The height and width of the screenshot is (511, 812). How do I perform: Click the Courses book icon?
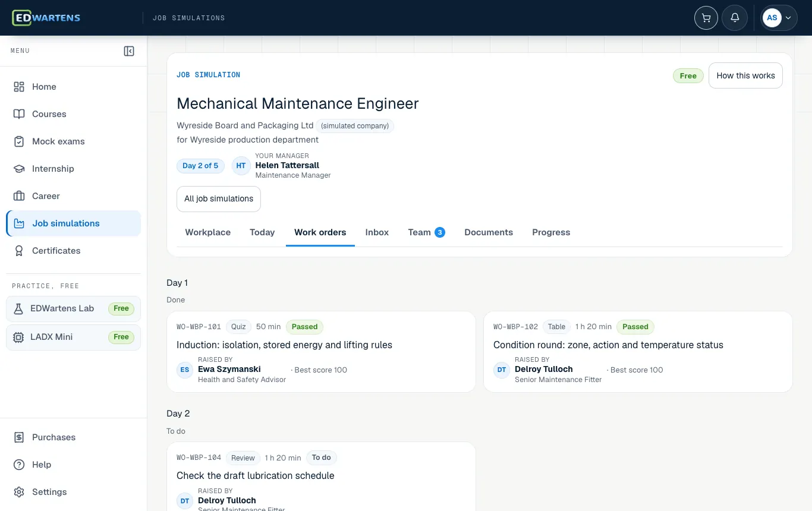[19, 114]
